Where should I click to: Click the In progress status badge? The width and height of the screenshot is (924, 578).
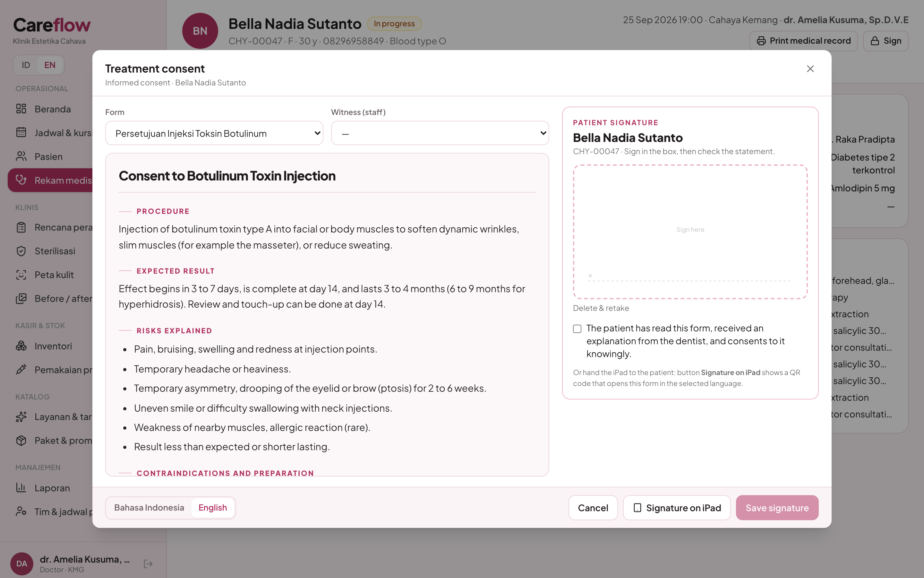click(x=394, y=24)
